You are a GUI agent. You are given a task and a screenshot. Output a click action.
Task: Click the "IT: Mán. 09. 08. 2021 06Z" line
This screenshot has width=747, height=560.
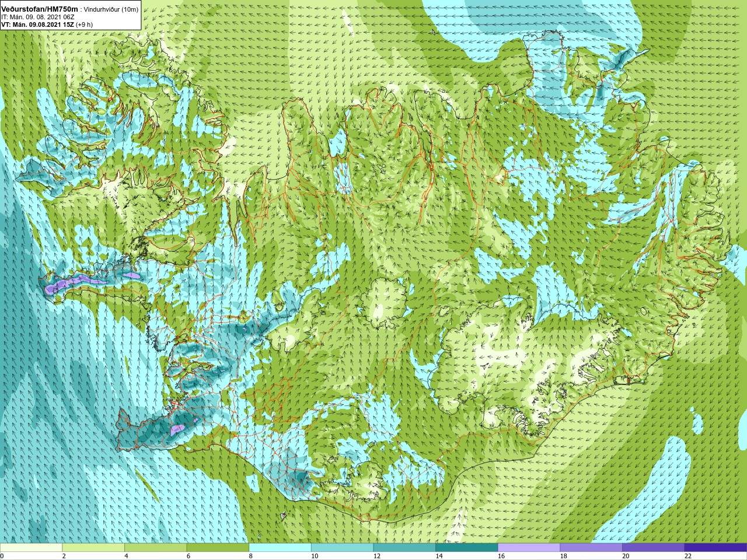[x=37, y=17]
